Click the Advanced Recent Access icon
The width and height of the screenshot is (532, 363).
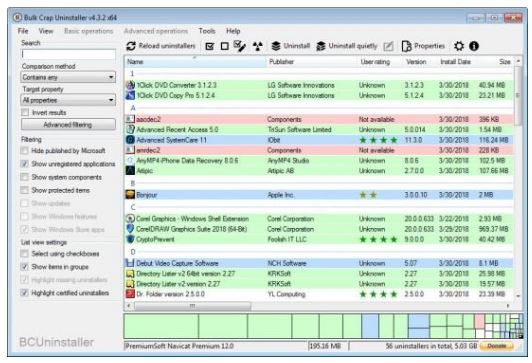130,129
